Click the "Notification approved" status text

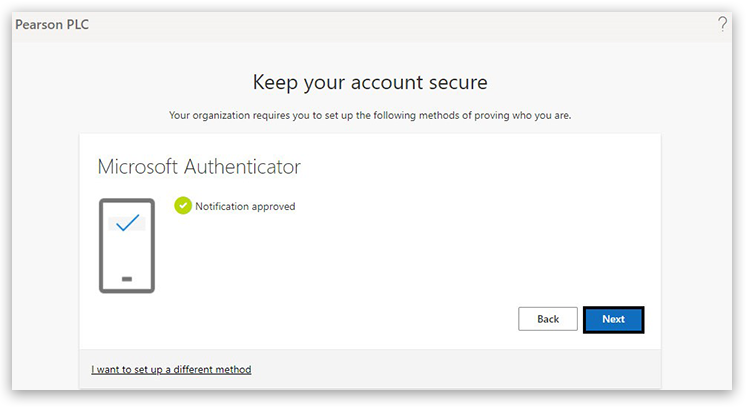pos(245,207)
